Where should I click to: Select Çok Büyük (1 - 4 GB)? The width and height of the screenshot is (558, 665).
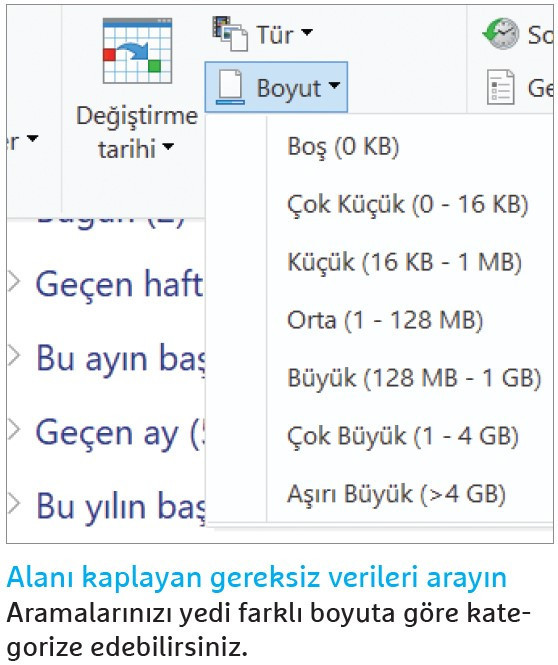pos(403,436)
